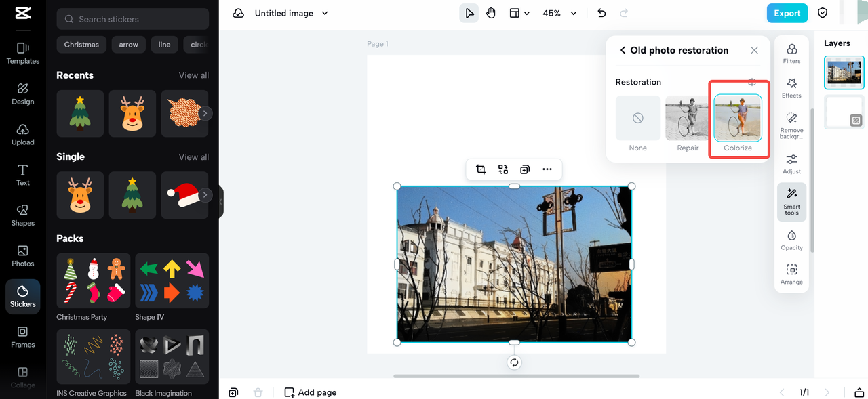Image resolution: width=868 pixels, height=399 pixels.
Task: Select the crop icon in floating toolbar
Action: [481, 169]
